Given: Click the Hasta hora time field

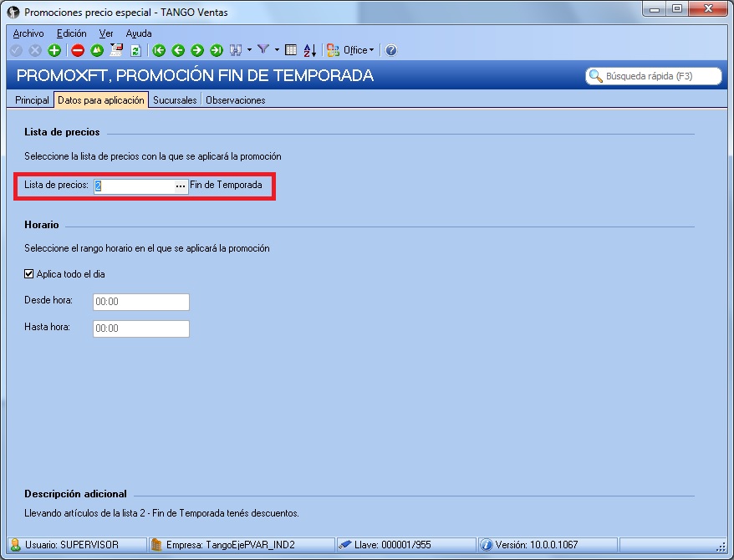Looking at the screenshot, I should click(x=141, y=328).
